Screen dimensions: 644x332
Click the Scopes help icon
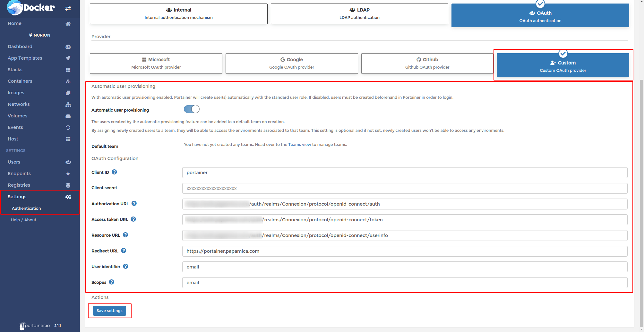tap(111, 282)
